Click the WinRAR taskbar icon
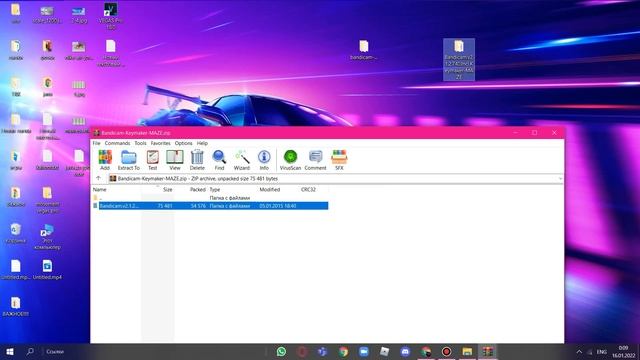 tap(488, 351)
